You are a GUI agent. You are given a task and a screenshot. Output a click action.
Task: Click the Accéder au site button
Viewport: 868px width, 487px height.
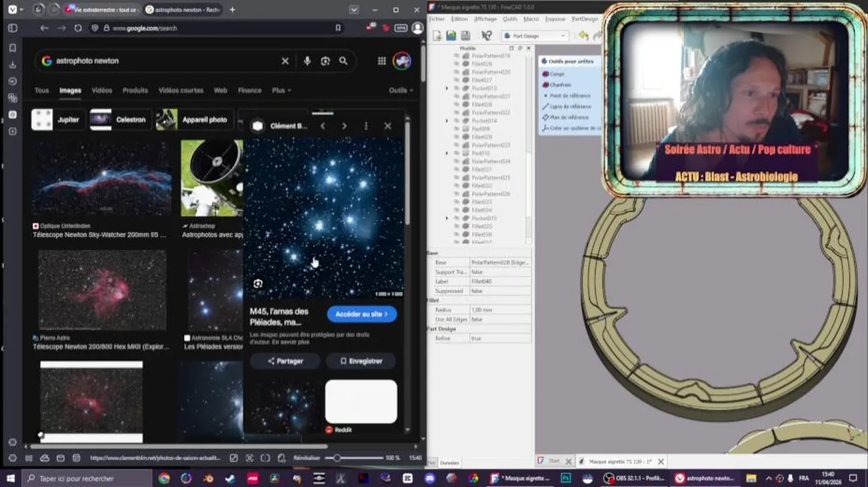click(x=362, y=314)
